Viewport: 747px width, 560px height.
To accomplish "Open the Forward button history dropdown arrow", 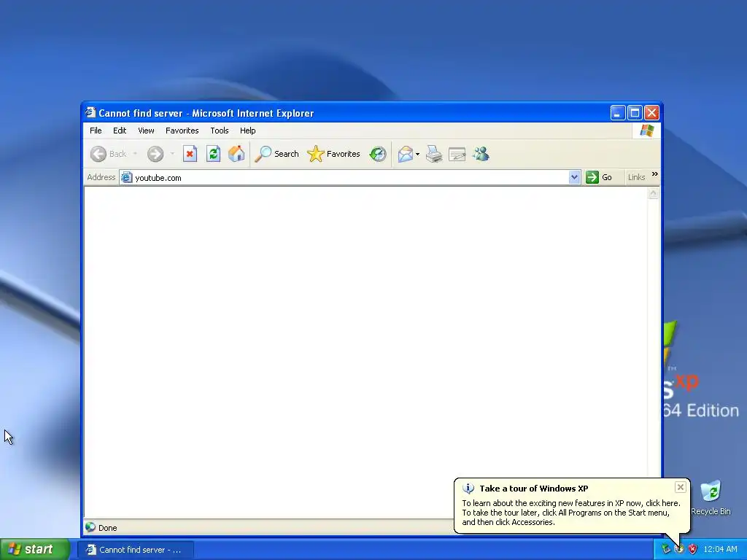I will point(172,154).
